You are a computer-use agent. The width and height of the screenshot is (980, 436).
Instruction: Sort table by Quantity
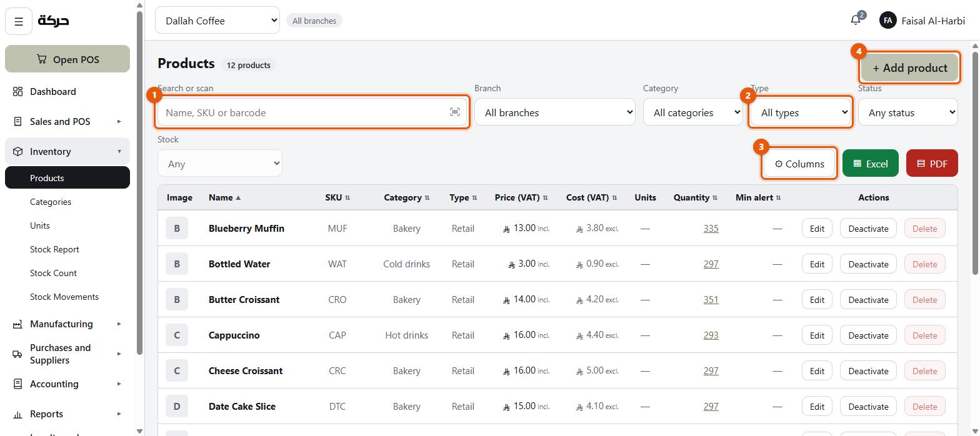[696, 197]
